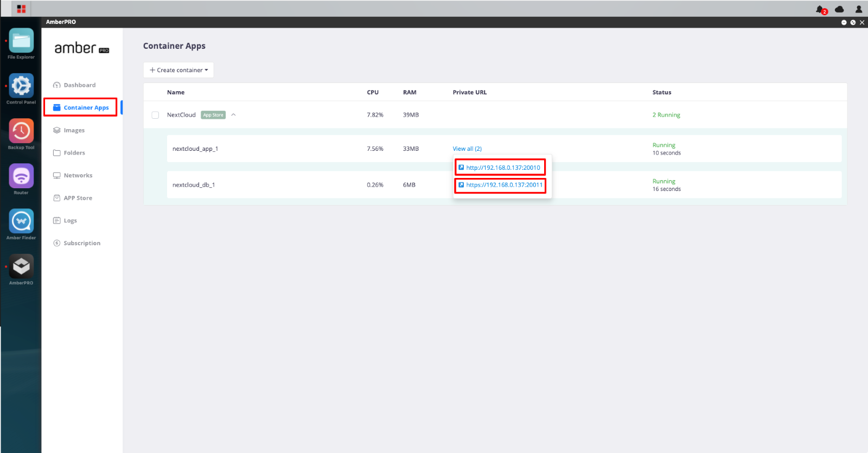Click the NextCloud app name

click(181, 115)
